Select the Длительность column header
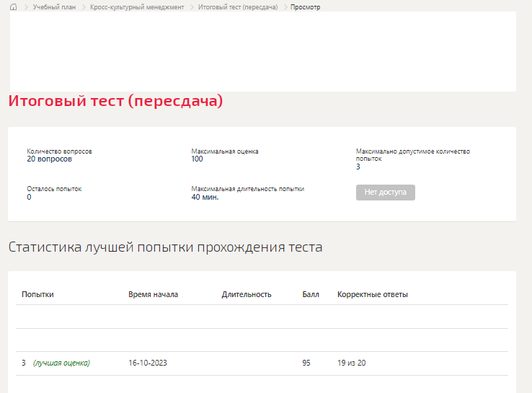 [247, 294]
